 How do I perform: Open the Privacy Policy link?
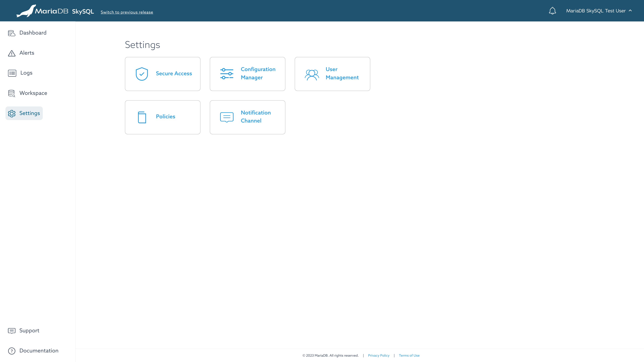pos(379,355)
